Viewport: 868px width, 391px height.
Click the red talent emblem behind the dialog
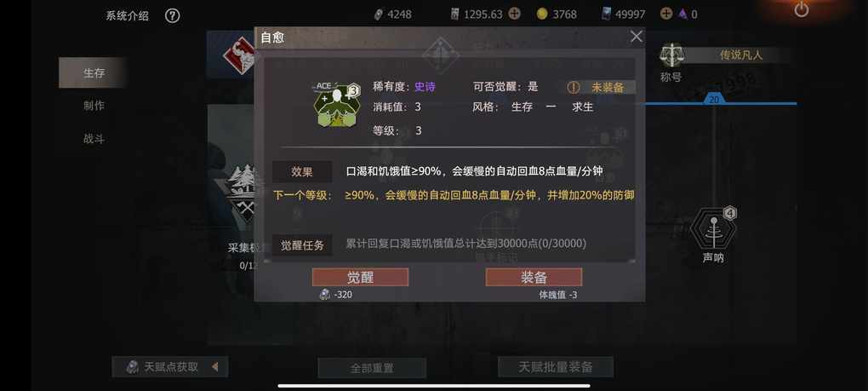coord(239,55)
